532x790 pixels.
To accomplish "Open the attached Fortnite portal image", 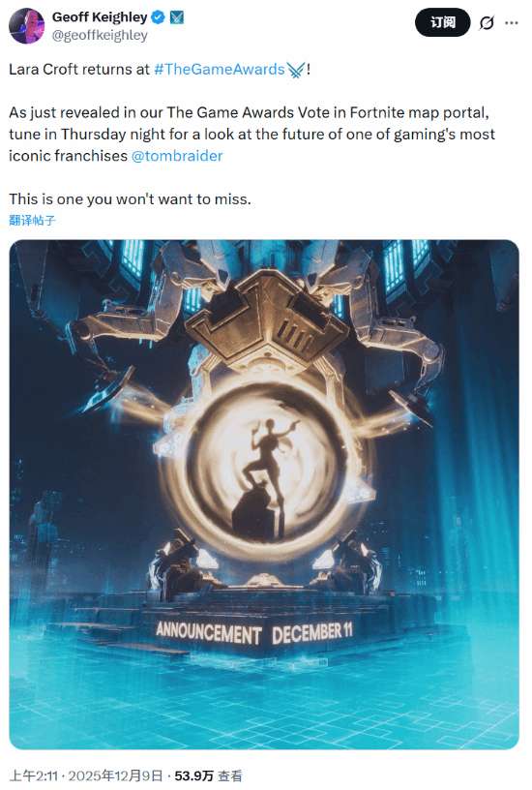I will pyautogui.click(x=264, y=495).
